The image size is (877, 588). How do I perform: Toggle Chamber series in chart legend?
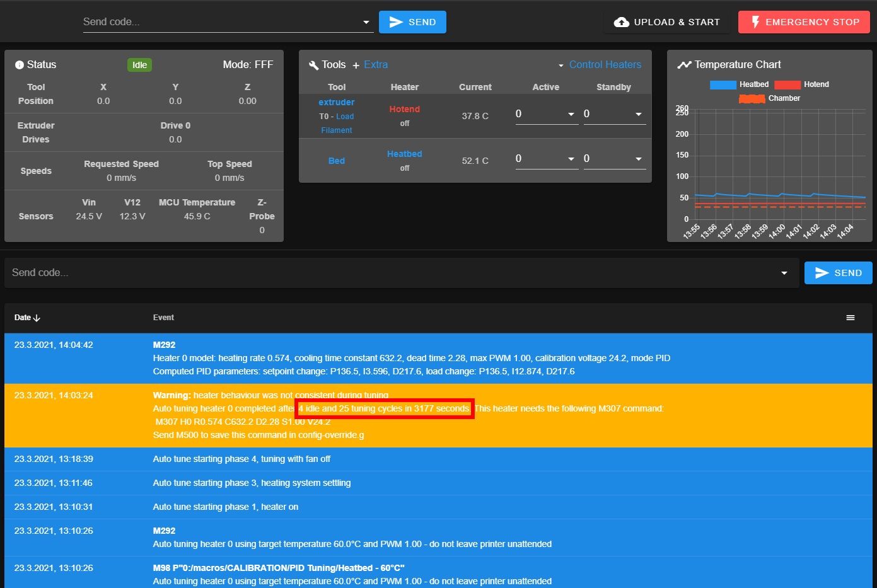coord(769,98)
